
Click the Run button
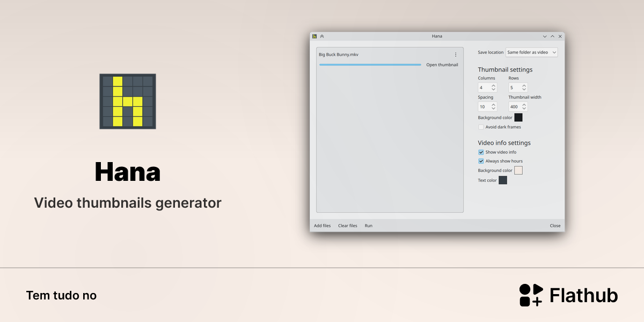(x=369, y=226)
